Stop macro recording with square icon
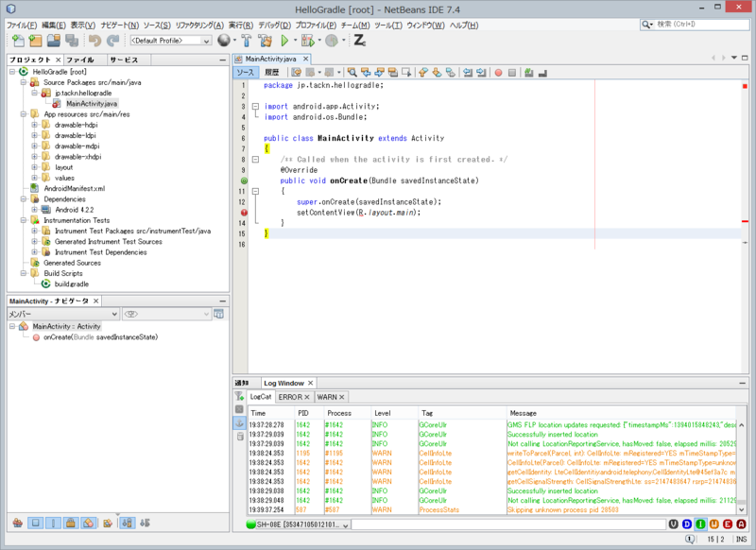This screenshot has width=756, height=550. pyautogui.click(x=512, y=73)
